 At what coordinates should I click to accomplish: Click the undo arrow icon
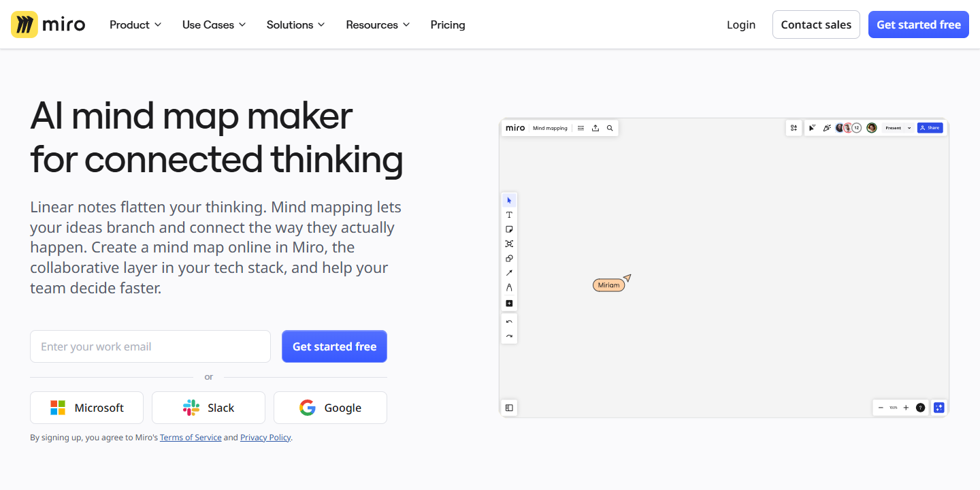pyautogui.click(x=509, y=322)
